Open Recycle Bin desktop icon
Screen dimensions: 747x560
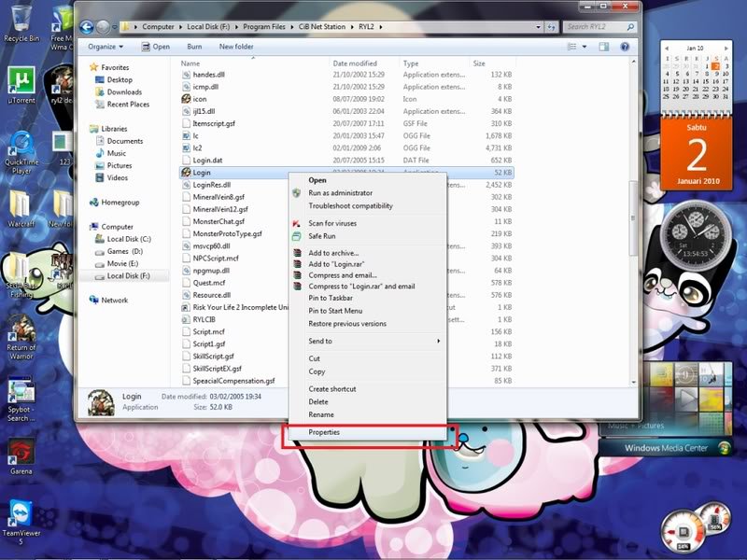pos(21,22)
